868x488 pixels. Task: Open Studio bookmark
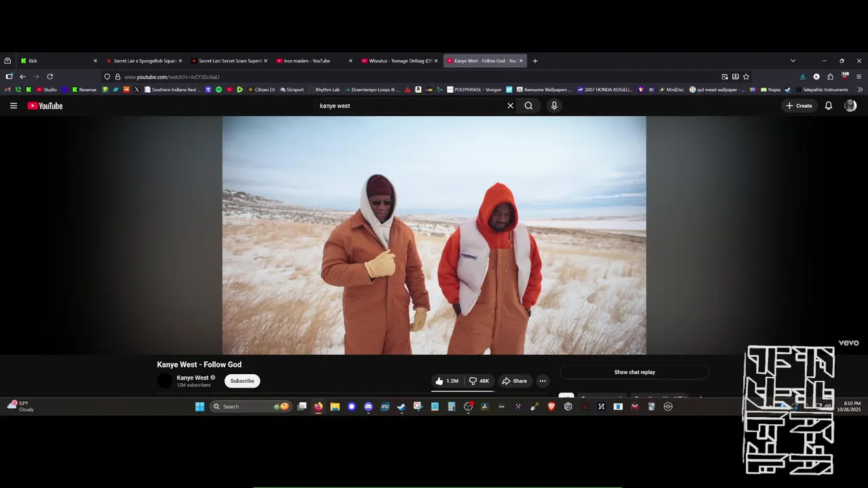tap(46, 89)
